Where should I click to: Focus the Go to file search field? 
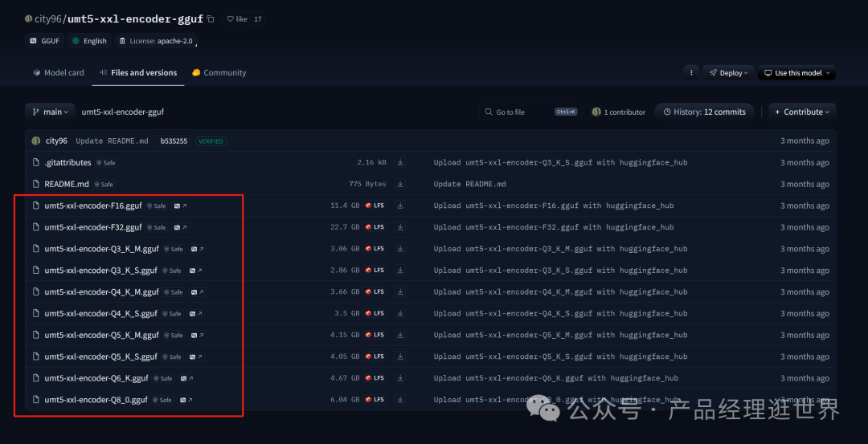(x=530, y=112)
